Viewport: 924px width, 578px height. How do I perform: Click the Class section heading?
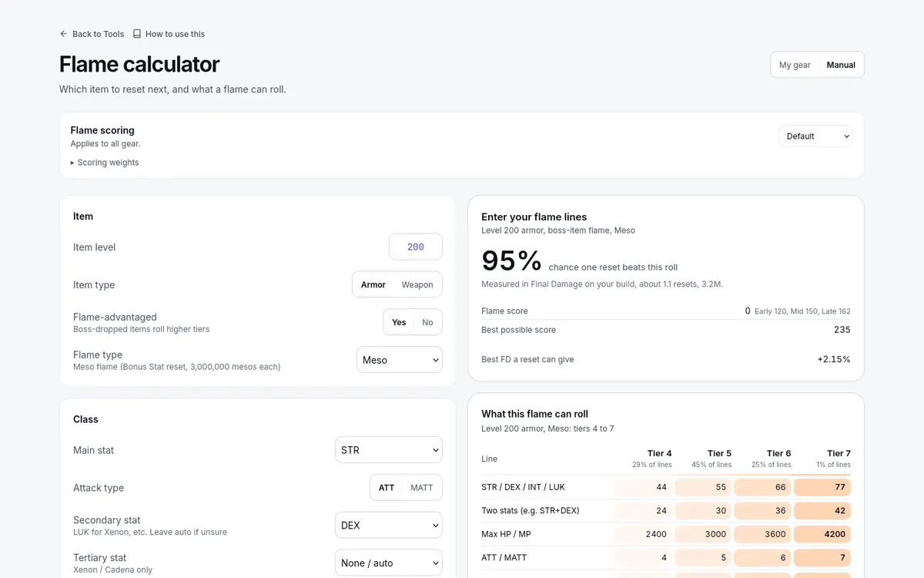coord(85,420)
